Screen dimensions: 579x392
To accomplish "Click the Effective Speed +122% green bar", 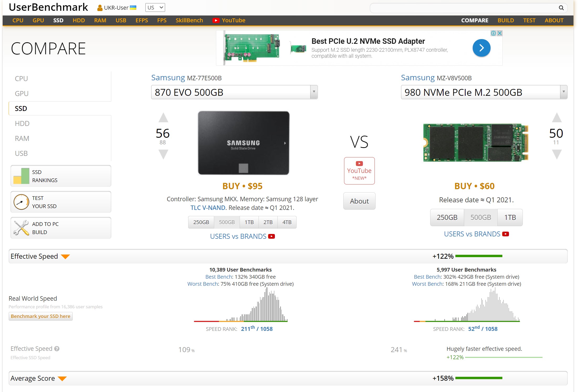I will 479,256.
